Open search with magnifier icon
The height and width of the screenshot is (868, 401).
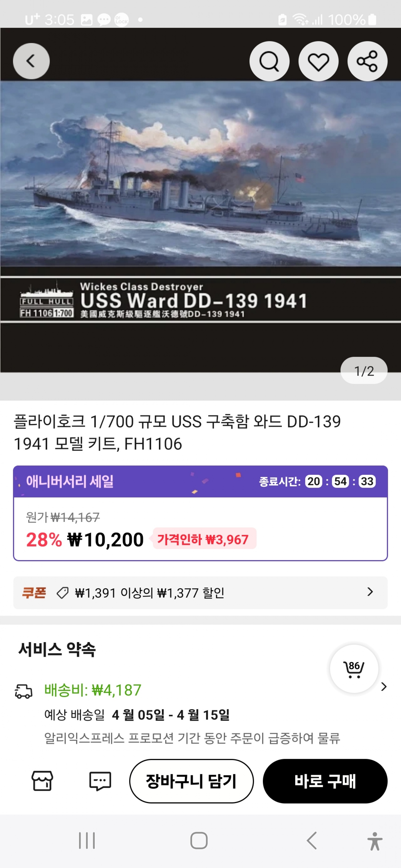point(269,61)
